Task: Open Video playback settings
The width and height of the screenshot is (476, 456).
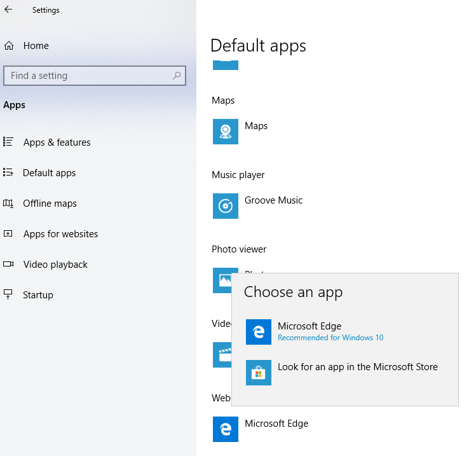Action: (55, 265)
